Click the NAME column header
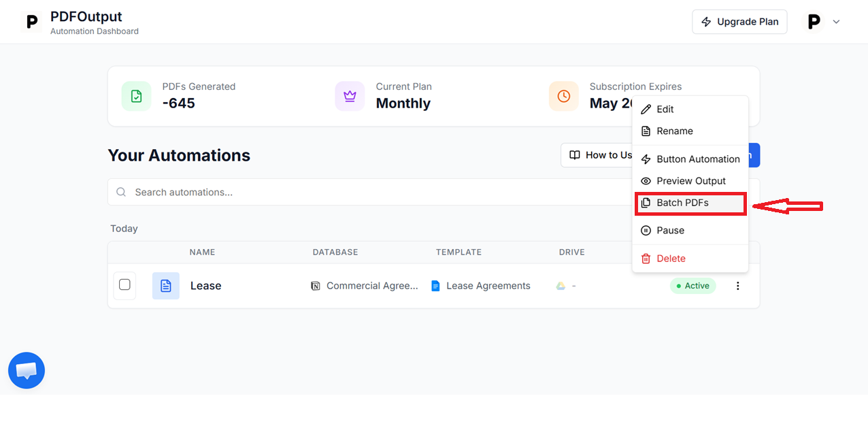868x441 pixels. (x=202, y=252)
